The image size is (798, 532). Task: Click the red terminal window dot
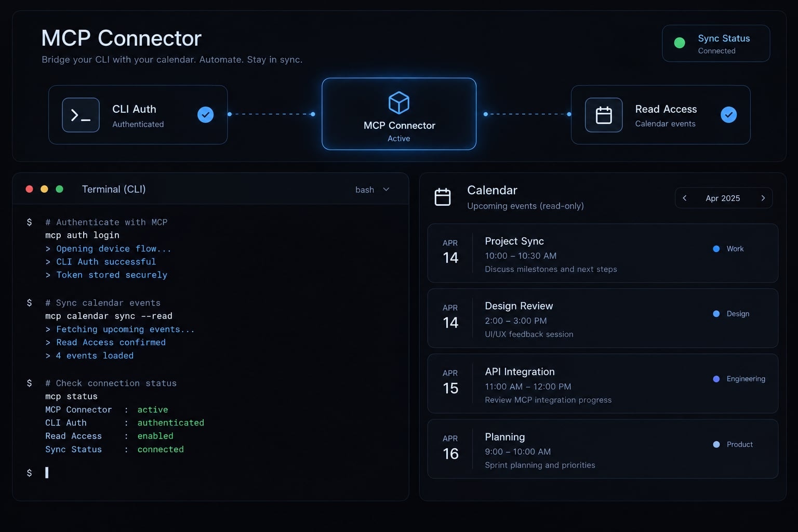tap(30, 189)
